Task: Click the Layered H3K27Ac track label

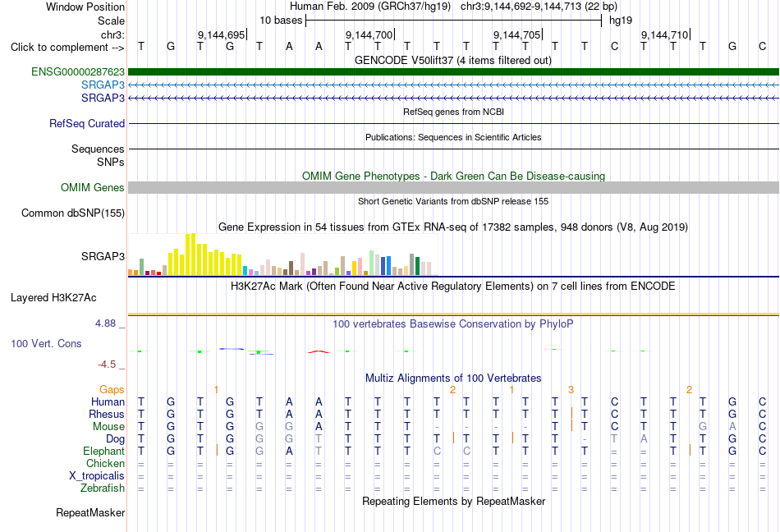Action: 53,298
